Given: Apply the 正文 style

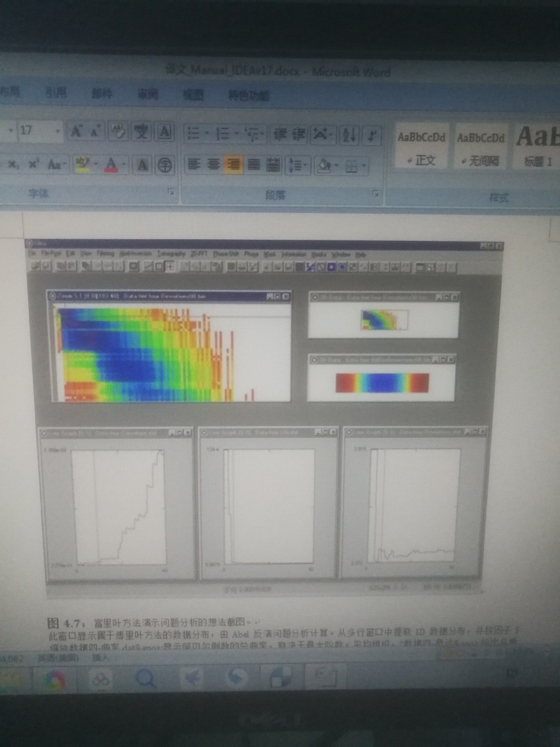Looking at the screenshot, I should (x=422, y=146).
